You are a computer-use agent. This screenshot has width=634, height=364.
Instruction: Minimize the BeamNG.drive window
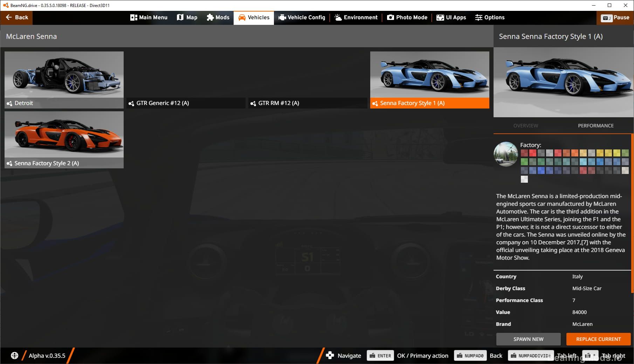[x=593, y=5]
